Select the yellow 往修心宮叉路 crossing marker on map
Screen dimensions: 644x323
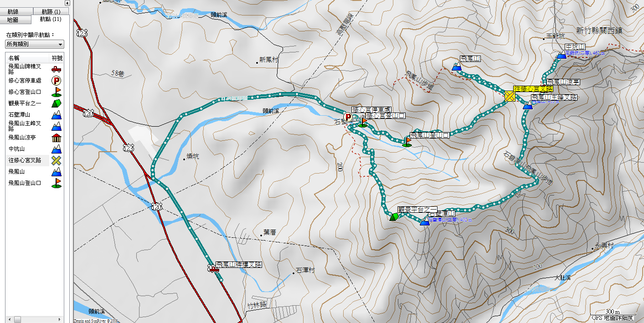510,96
